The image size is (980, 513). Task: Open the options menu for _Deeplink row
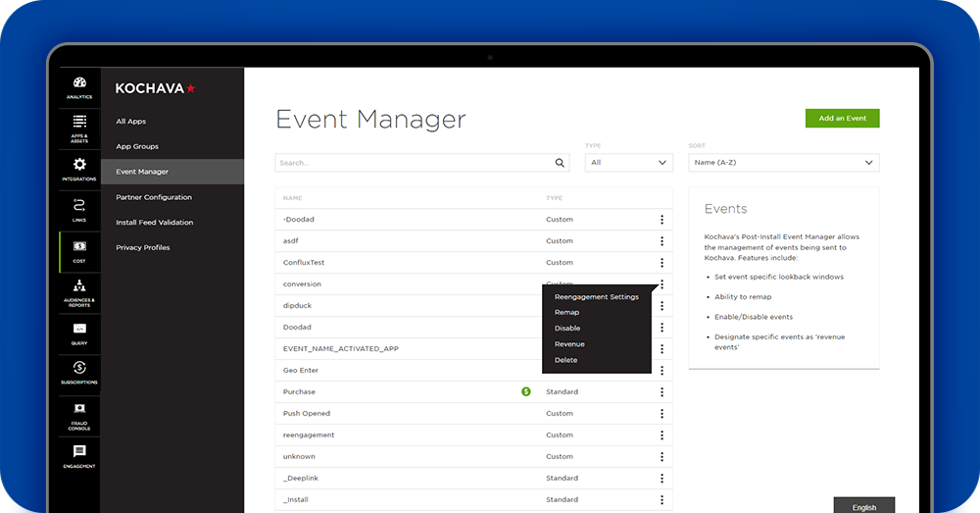coord(661,479)
